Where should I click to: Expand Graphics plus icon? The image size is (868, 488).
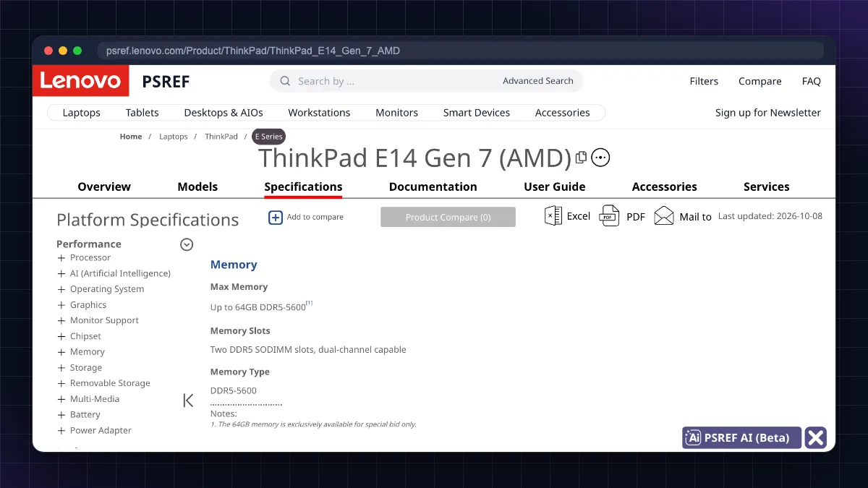tap(61, 305)
